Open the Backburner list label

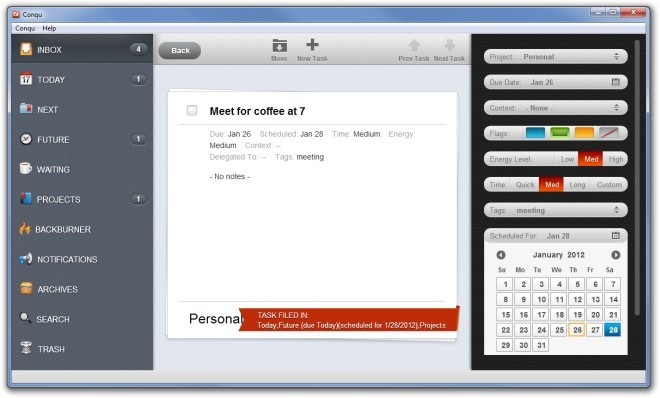(63, 229)
